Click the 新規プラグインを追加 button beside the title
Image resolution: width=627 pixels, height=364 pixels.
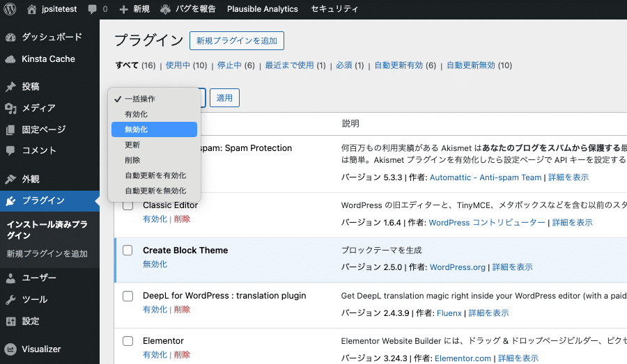(237, 41)
